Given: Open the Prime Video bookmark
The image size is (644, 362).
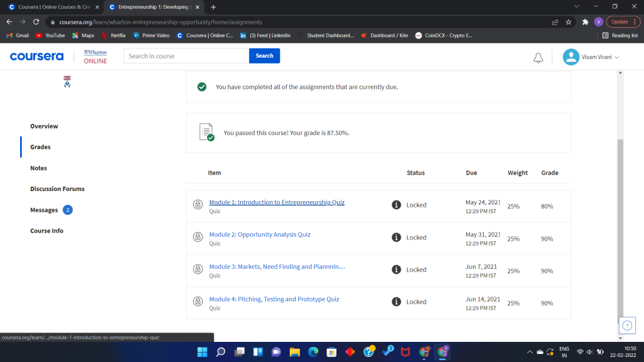Looking at the screenshot, I should 151,35.
